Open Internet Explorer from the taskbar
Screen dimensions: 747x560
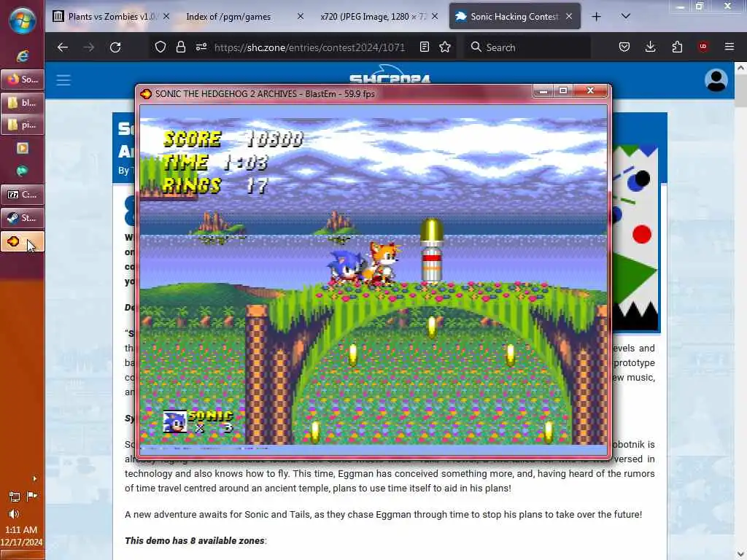(22, 56)
